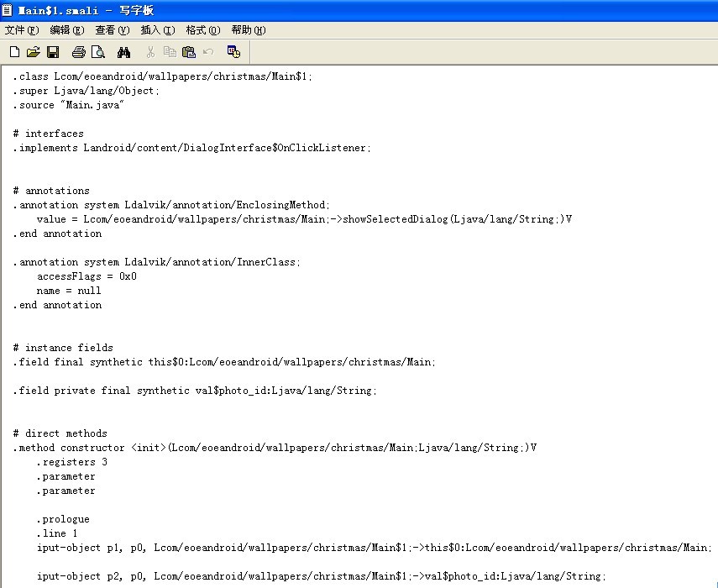This screenshot has width=718, height=588.
Task: Click the Open file icon
Action: 33,52
